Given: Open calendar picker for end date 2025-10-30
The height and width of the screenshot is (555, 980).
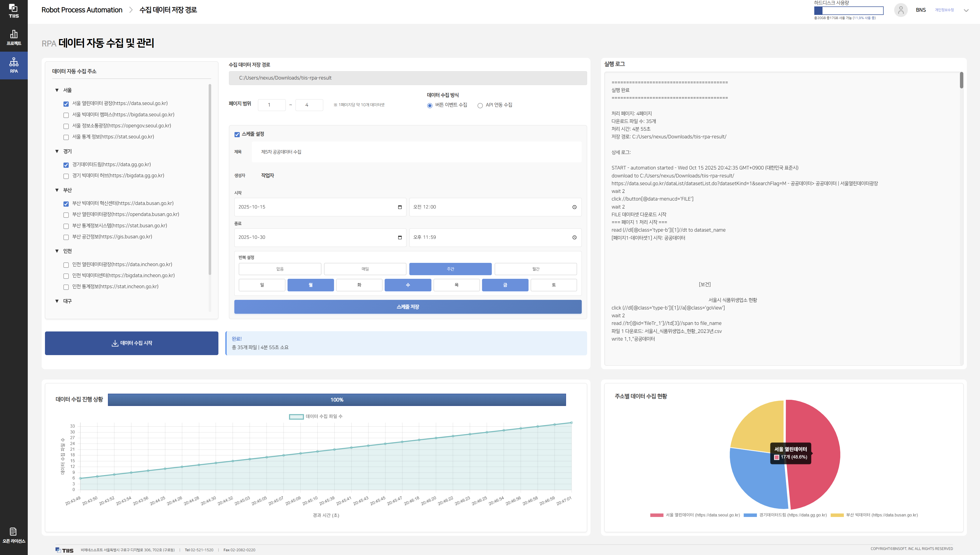Looking at the screenshot, I should [x=400, y=237].
